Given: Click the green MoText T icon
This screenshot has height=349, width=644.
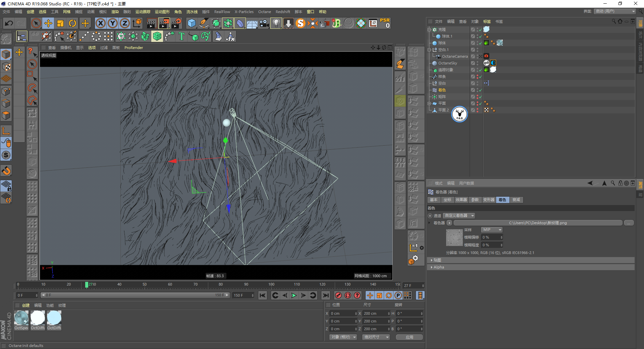Looking at the screenshot, I should click(x=181, y=36).
